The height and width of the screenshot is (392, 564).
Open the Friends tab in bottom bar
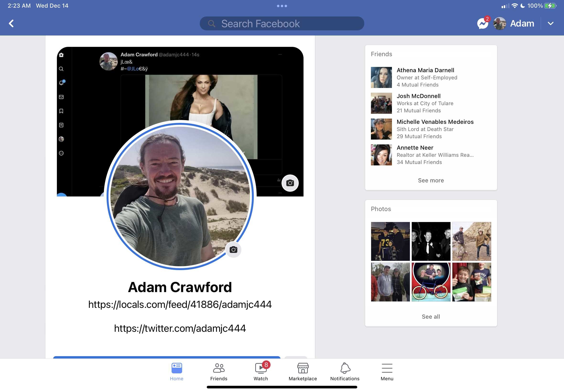click(219, 371)
